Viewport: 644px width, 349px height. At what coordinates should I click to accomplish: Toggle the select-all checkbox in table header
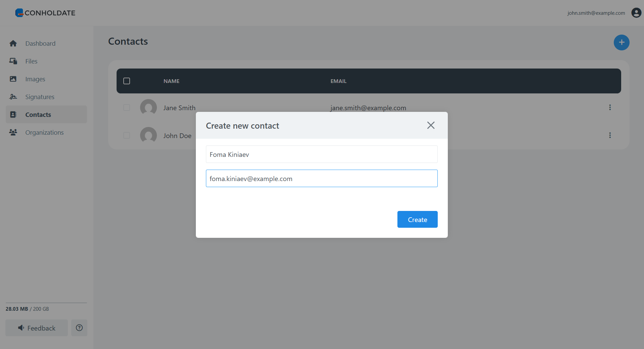pyautogui.click(x=127, y=81)
